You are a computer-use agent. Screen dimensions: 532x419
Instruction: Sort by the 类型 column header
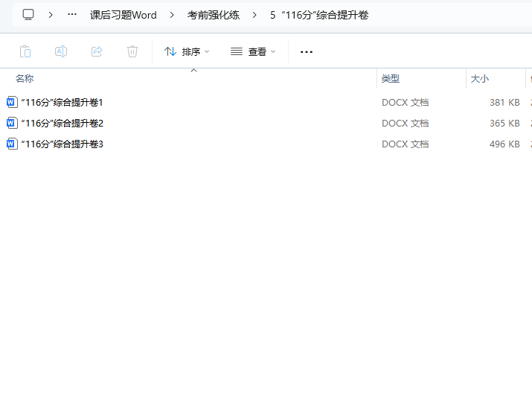[x=391, y=78]
